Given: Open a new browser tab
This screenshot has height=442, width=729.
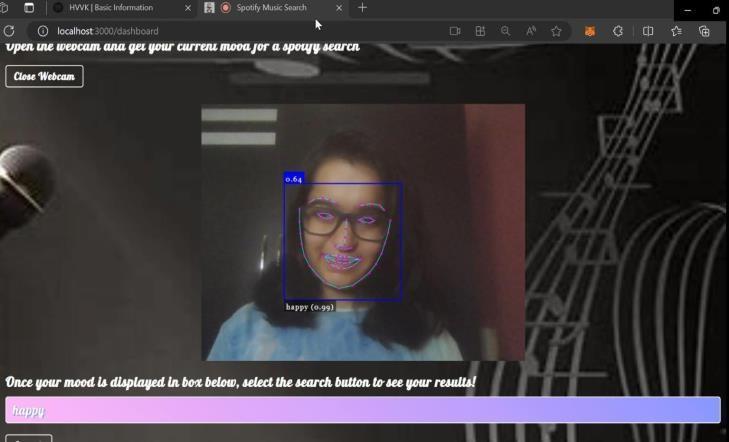Looking at the screenshot, I should tap(363, 7).
